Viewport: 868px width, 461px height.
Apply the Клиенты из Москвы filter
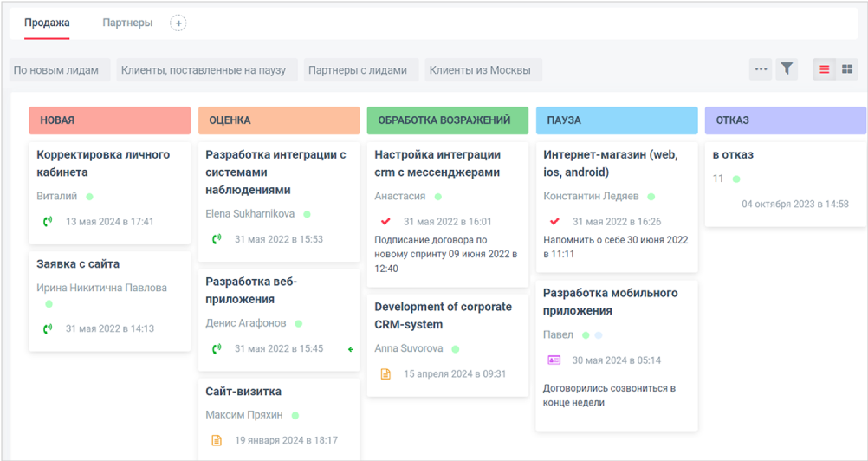480,70
